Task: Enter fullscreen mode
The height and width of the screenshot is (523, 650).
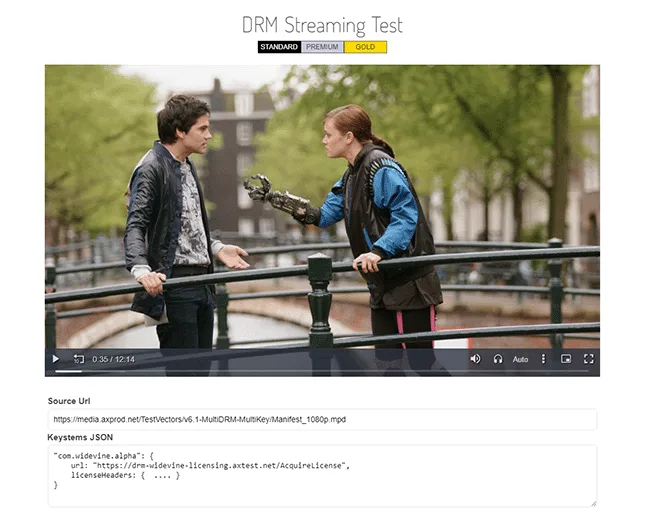Action: tap(589, 358)
